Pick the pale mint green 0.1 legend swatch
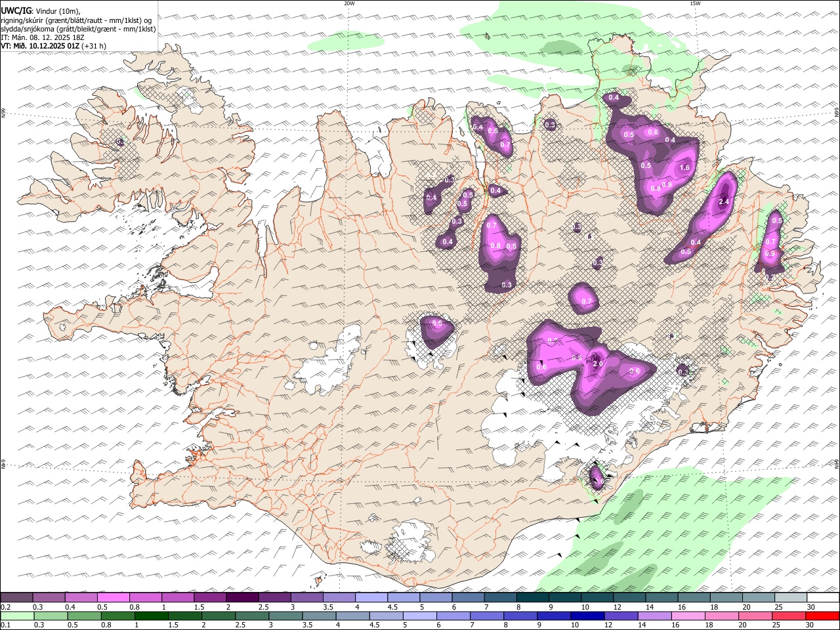The height and width of the screenshot is (630, 840). coord(17,616)
